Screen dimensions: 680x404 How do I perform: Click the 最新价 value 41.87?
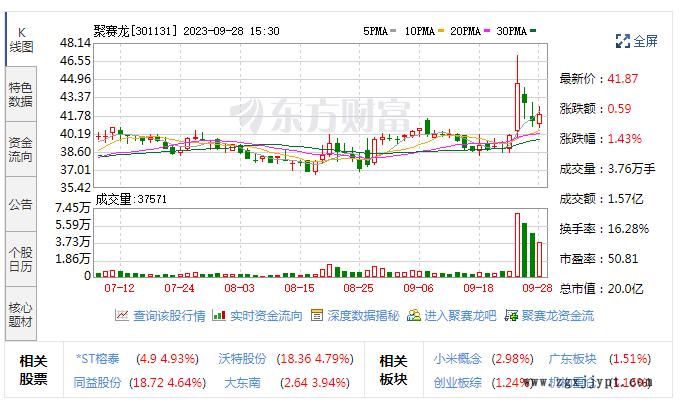click(x=623, y=79)
